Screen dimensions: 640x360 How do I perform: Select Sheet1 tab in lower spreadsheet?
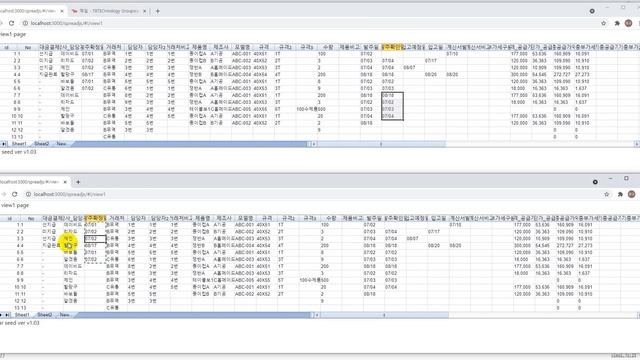(x=22, y=315)
